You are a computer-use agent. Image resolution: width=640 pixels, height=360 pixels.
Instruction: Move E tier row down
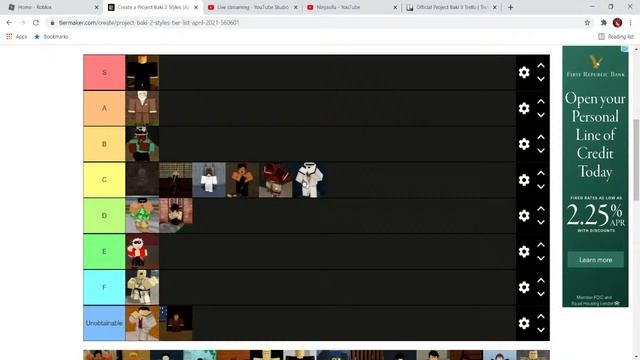[x=541, y=258]
